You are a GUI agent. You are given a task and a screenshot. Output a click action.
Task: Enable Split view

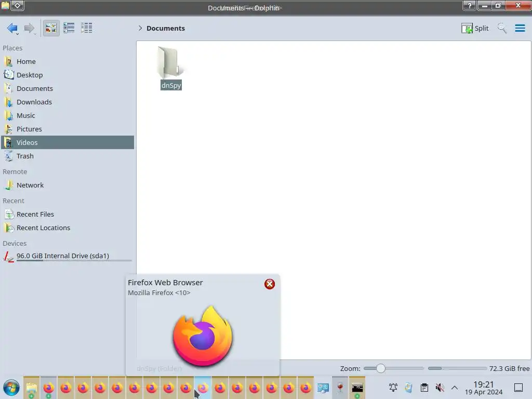click(x=475, y=28)
